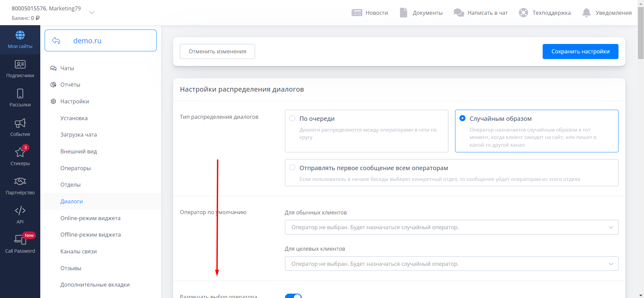Expand the account dropdown chevron near Marketing79

tap(92, 13)
